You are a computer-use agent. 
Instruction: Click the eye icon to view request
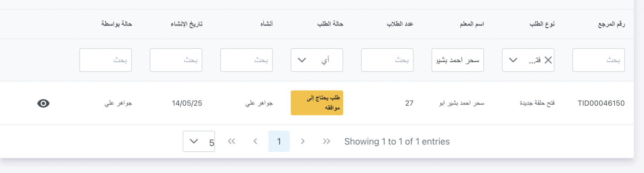click(x=43, y=103)
